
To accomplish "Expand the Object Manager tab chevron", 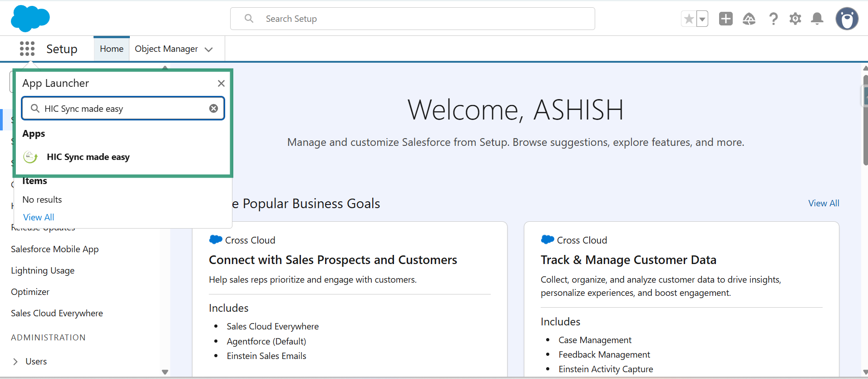I will coord(209,49).
